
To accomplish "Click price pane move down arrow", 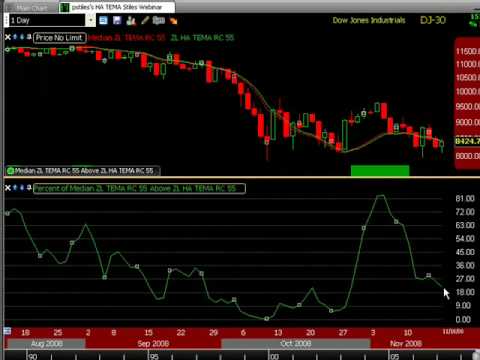I will (22, 37).
